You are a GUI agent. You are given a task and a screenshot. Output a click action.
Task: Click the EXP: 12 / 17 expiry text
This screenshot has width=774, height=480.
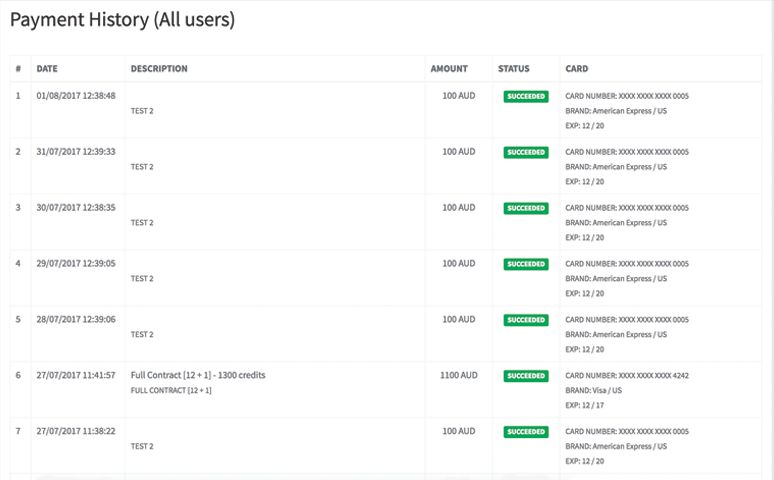click(585, 405)
